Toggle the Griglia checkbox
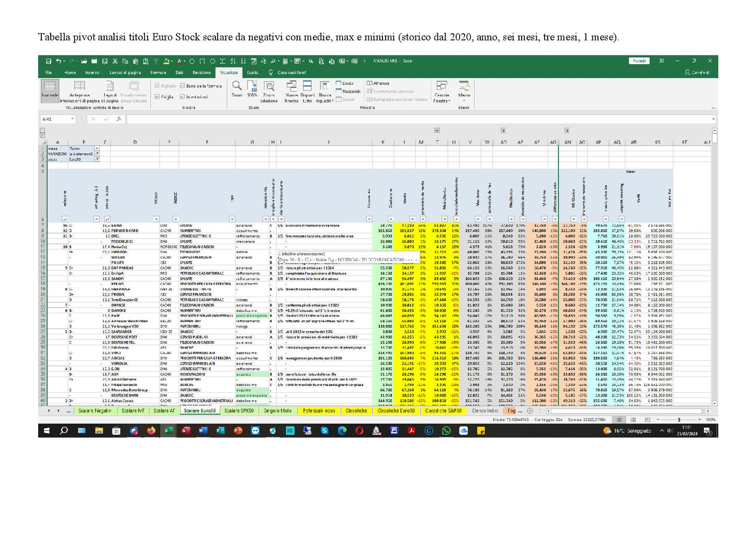756x534 pixels. point(164,97)
